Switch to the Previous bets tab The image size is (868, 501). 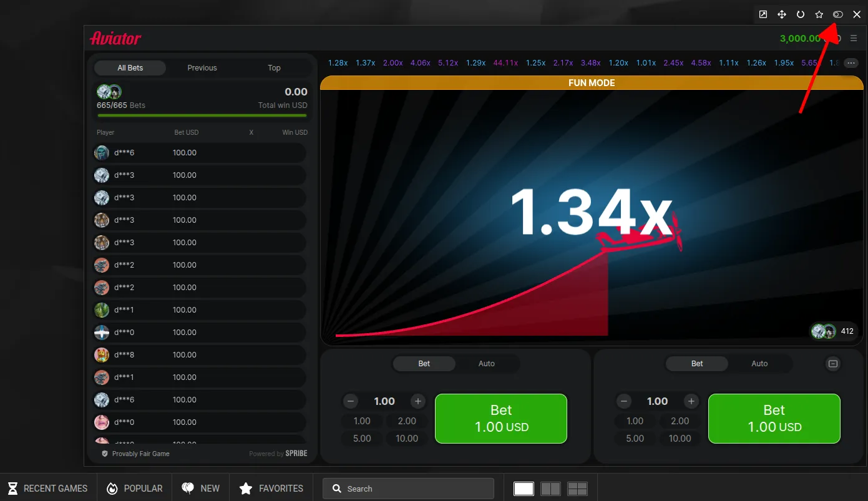[202, 68]
